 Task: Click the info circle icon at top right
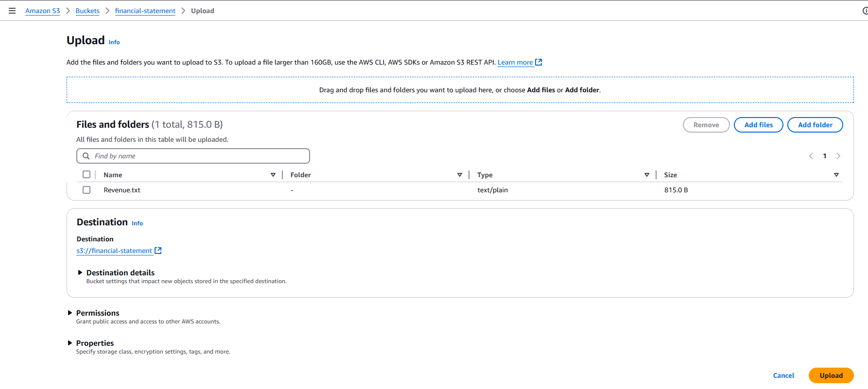[865, 11]
